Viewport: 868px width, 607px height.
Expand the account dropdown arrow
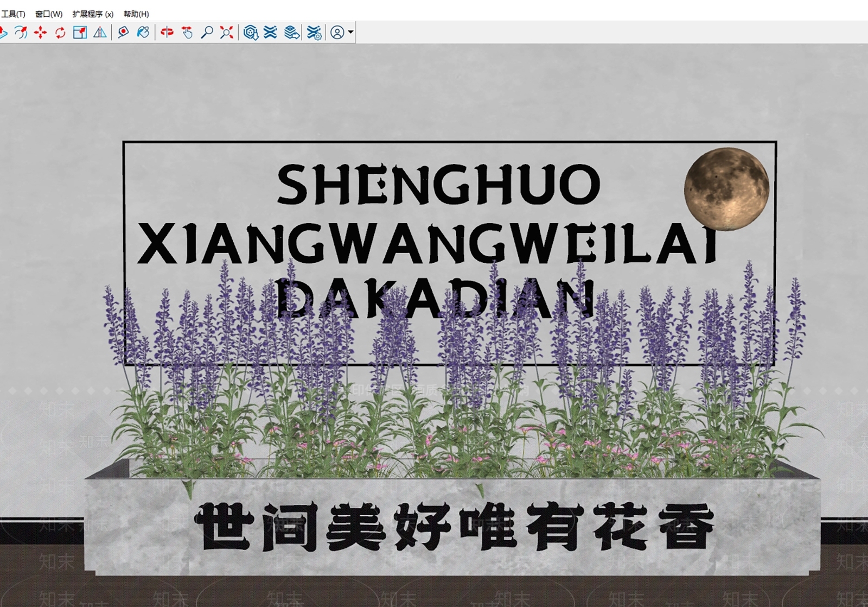click(x=351, y=33)
